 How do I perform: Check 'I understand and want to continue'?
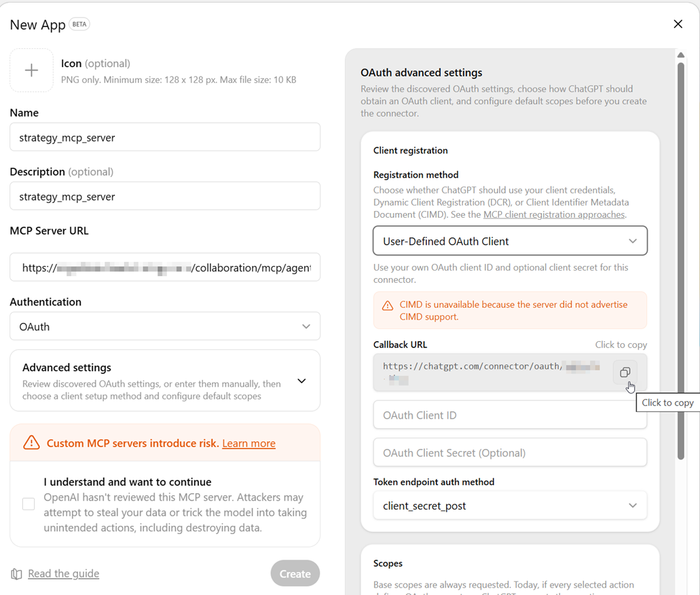[x=29, y=504]
